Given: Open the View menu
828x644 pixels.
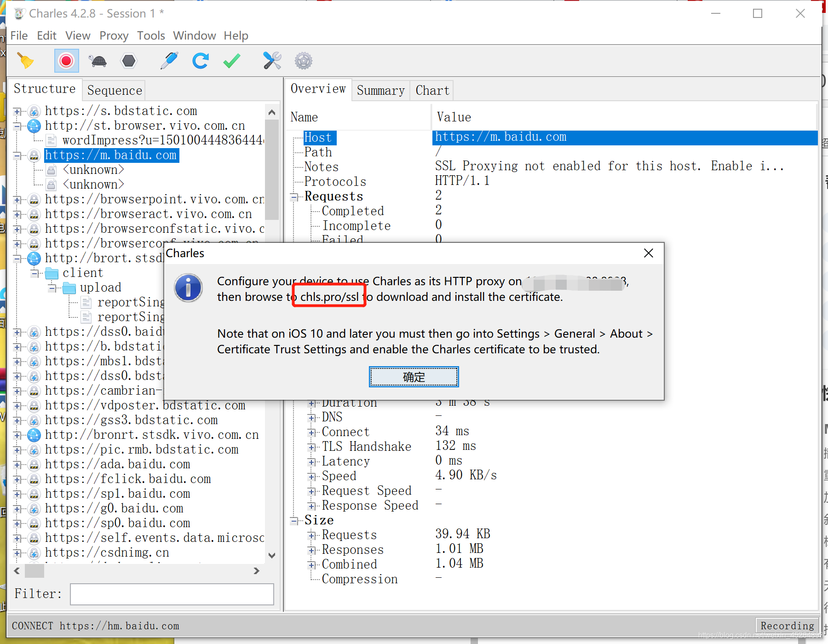Looking at the screenshot, I should (x=78, y=35).
